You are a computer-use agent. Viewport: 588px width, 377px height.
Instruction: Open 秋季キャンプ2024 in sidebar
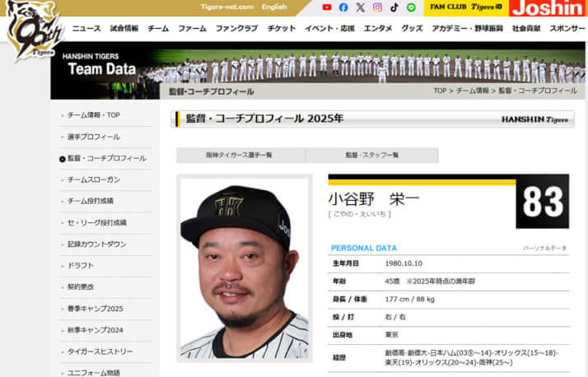coord(96,330)
